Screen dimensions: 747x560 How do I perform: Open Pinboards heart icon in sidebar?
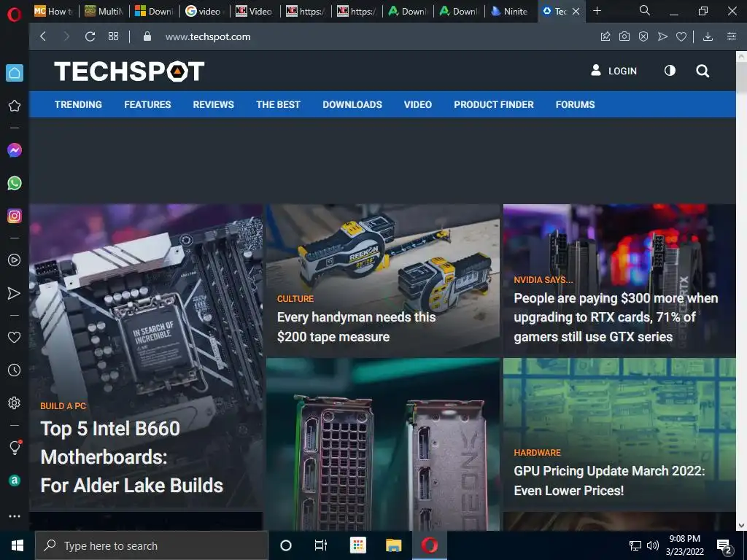click(15, 337)
